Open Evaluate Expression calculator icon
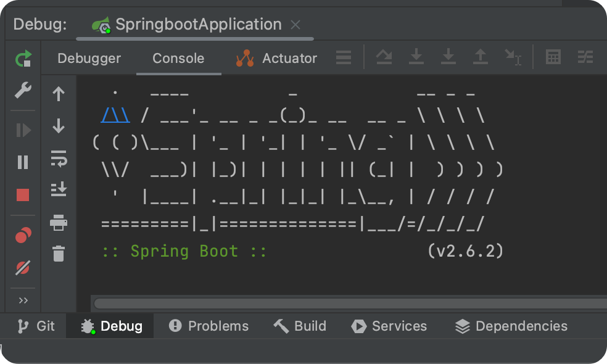This screenshot has width=607, height=364. 553,57
